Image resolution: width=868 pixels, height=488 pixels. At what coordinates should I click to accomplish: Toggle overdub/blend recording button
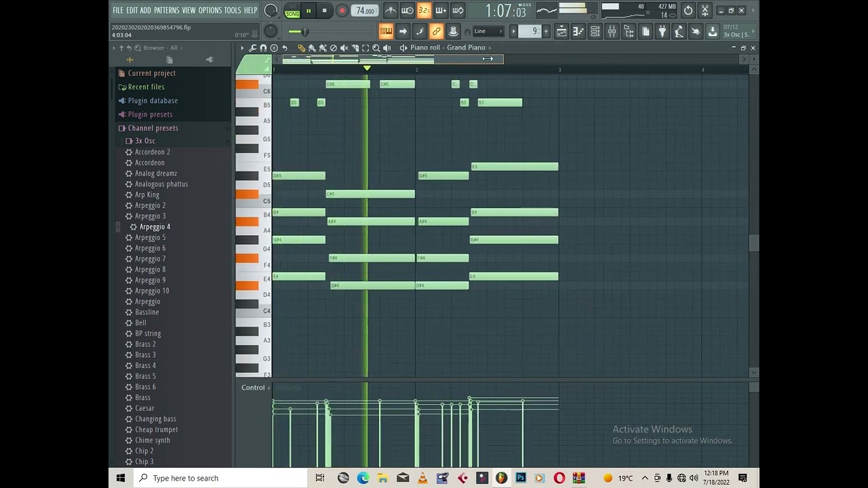click(x=441, y=10)
